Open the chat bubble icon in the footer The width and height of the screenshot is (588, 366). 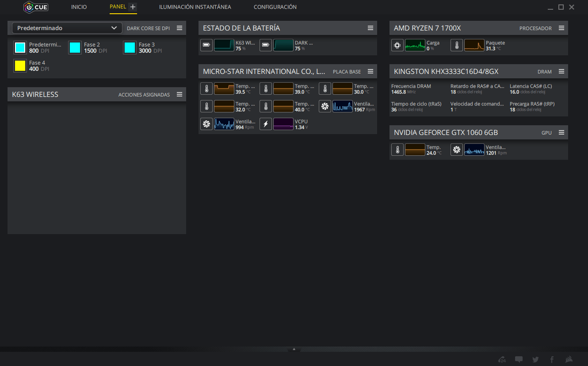pos(519,359)
